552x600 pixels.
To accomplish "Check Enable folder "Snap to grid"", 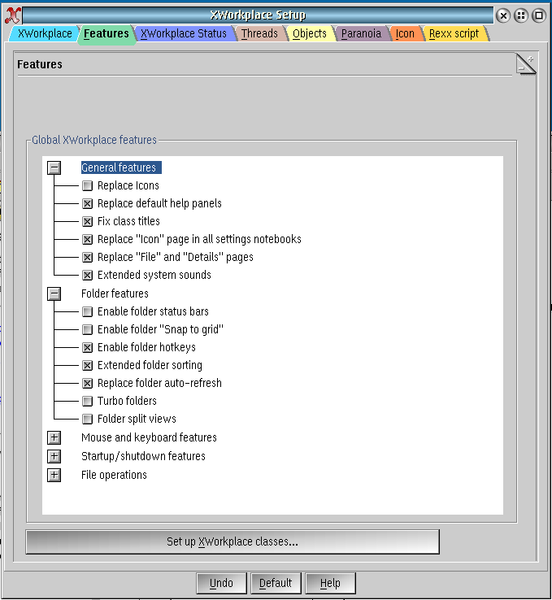I will click(87, 329).
